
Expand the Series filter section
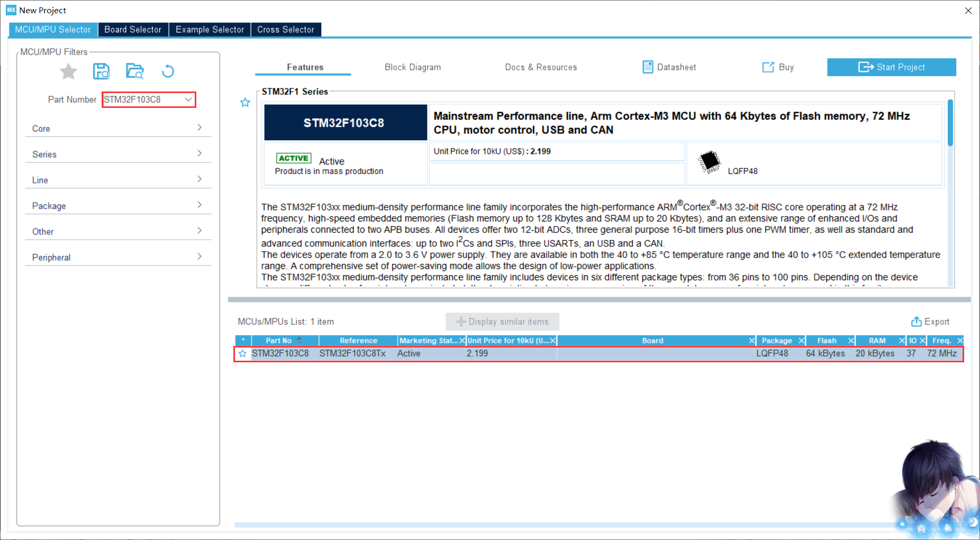click(x=118, y=154)
